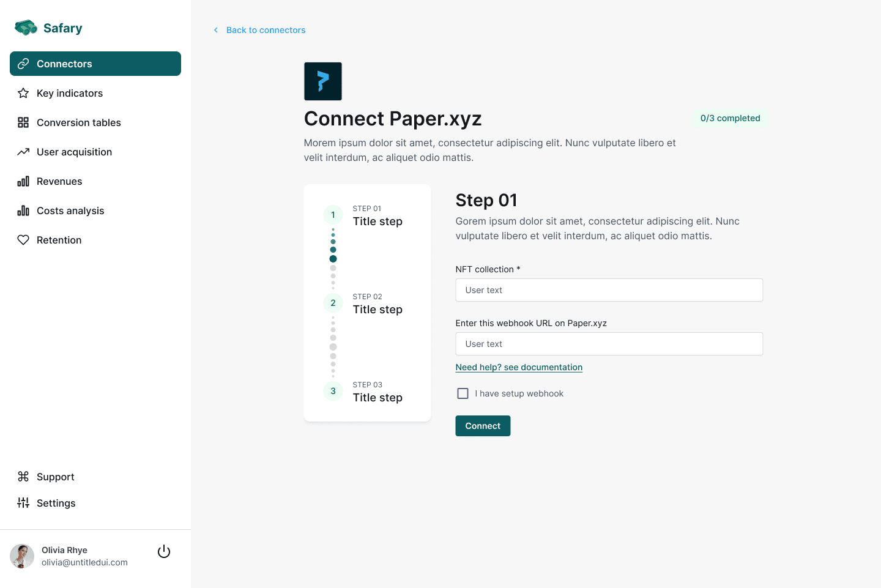Select step 1 circle in stepper
This screenshot has height=588, width=881.
[333, 215]
